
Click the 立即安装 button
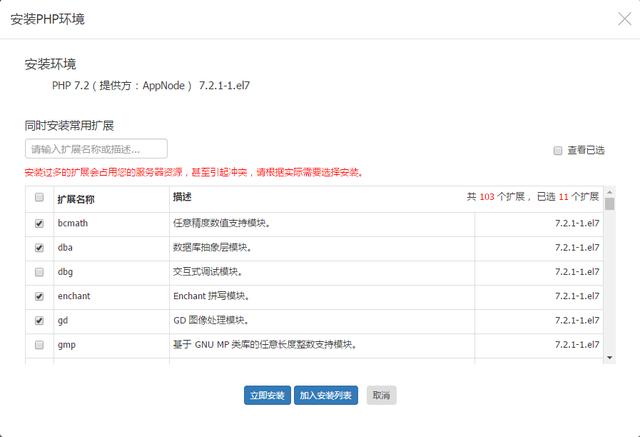click(267, 395)
